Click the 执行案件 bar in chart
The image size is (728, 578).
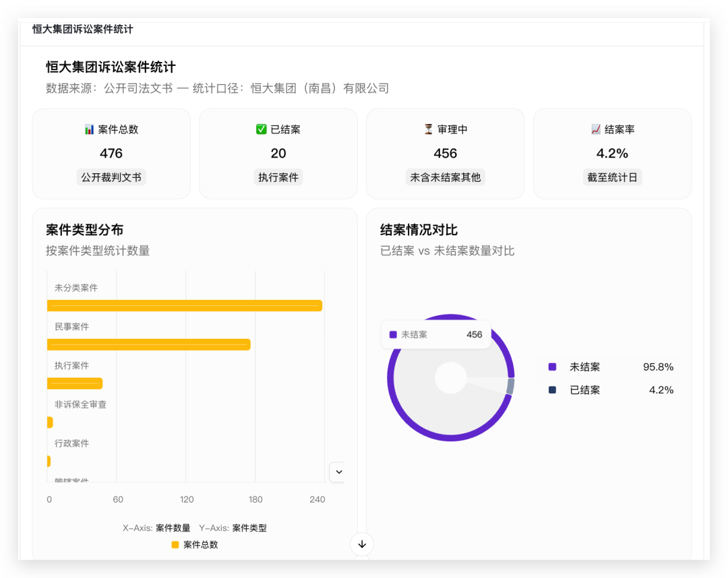coord(75,383)
